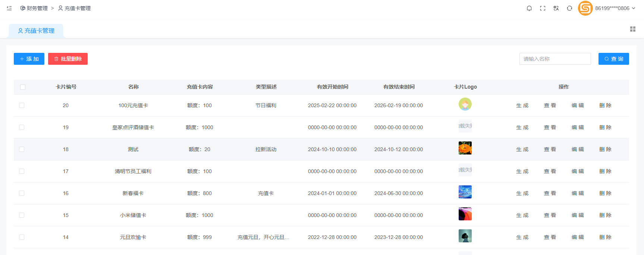Check the row for card 20

22,105
